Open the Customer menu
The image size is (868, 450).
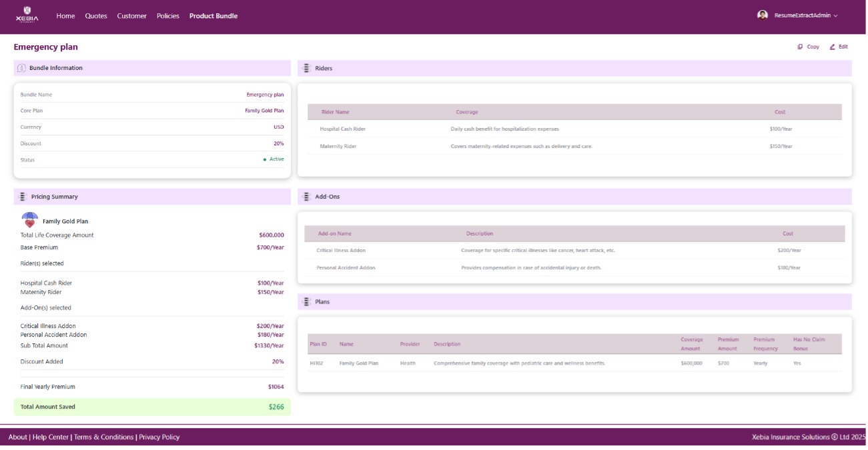click(131, 16)
